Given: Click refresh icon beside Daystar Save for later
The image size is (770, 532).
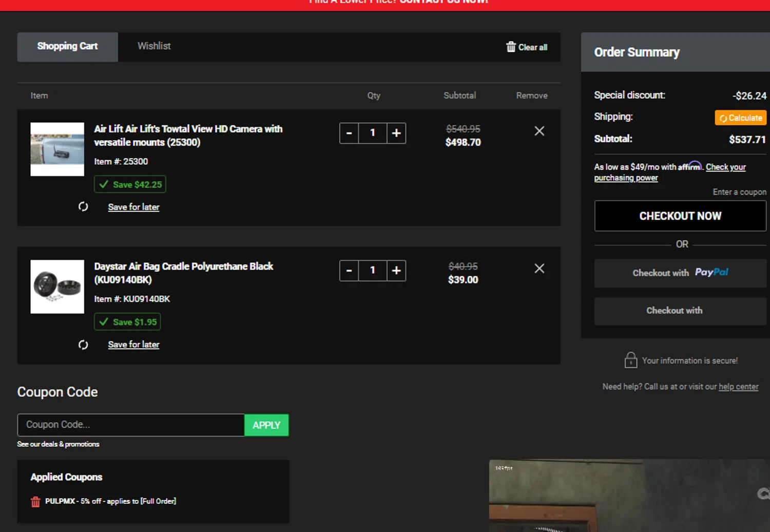Looking at the screenshot, I should [83, 345].
